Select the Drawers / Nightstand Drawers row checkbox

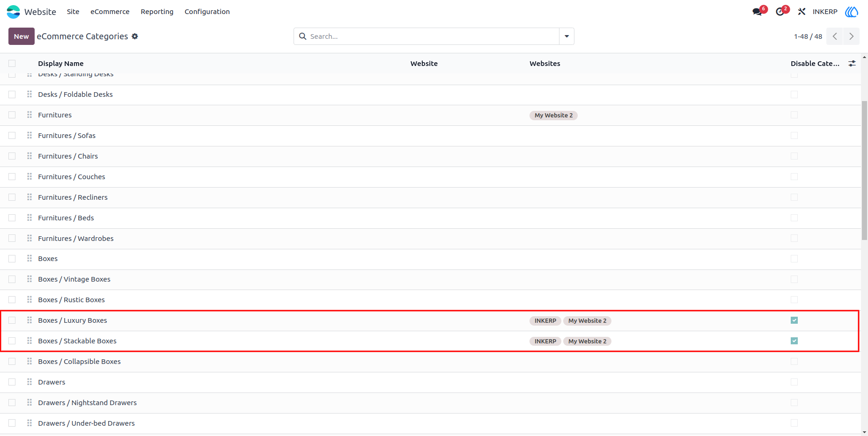12,403
